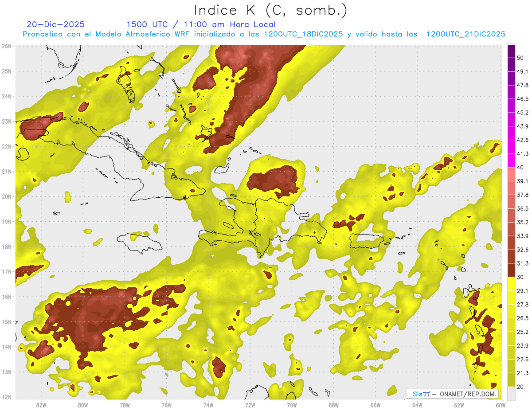This screenshot has height=411, width=532.
Task: Click the "70W" longitude label
Action: tap(292, 405)
